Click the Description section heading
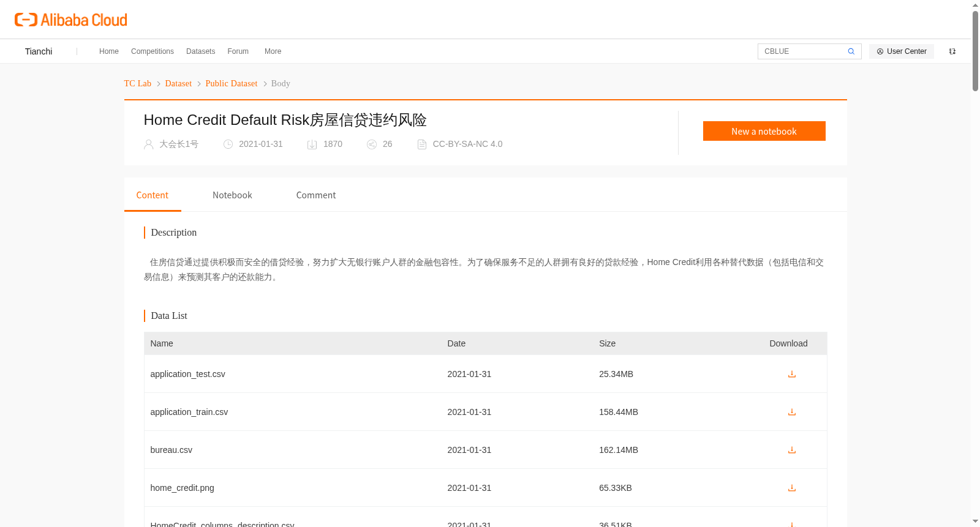 point(174,233)
